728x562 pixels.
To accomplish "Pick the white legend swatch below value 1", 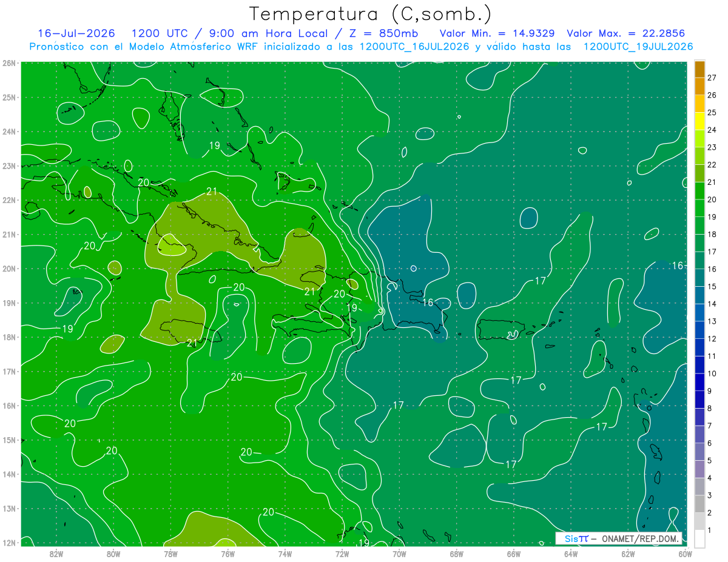I will [x=699, y=538].
